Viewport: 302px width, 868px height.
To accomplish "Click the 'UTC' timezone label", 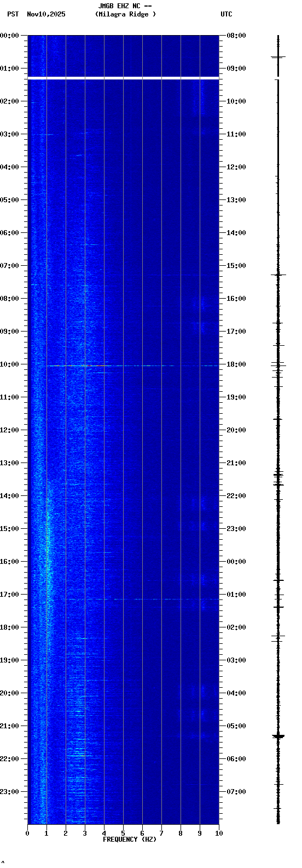I will click(x=226, y=14).
